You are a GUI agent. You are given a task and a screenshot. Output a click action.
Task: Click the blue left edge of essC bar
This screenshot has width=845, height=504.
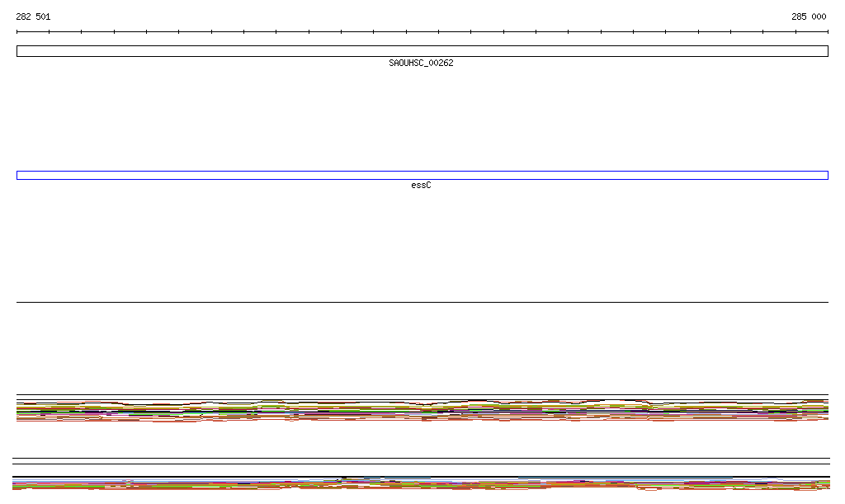17,175
